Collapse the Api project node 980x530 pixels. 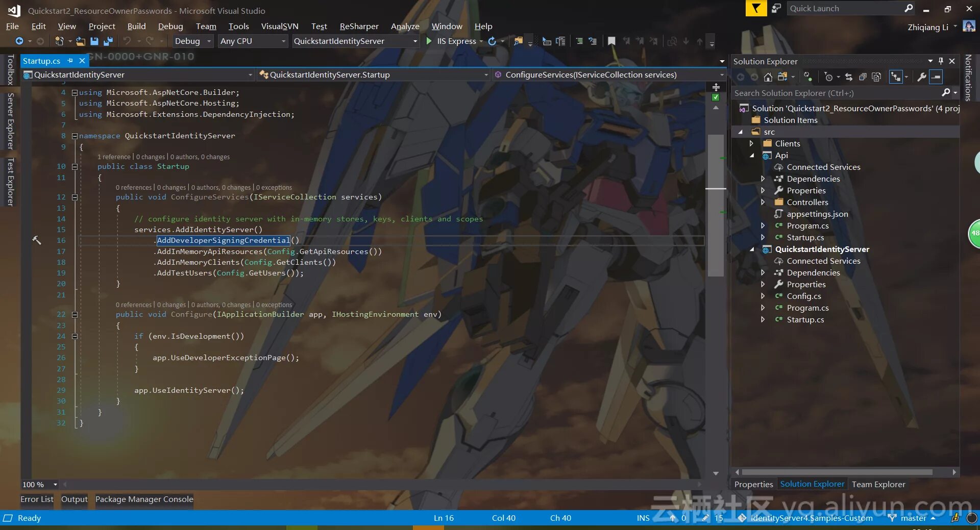pos(752,156)
